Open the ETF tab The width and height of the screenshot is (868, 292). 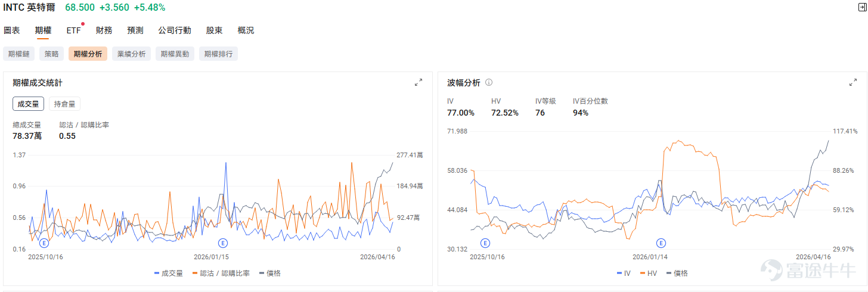click(73, 30)
